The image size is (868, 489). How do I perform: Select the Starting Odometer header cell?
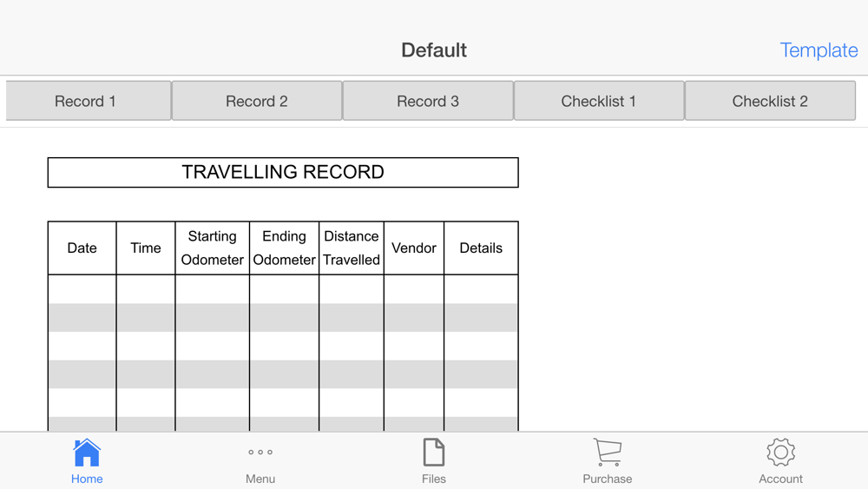pyautogui.click(x=212, y=248)
